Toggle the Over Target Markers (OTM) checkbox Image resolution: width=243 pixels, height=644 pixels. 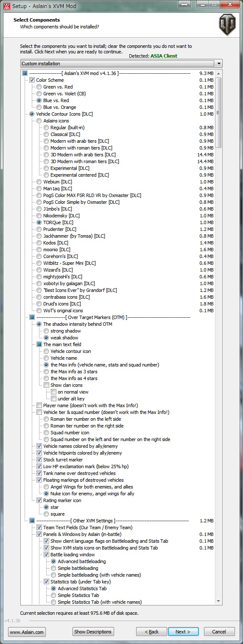click(x=32, y=317)
